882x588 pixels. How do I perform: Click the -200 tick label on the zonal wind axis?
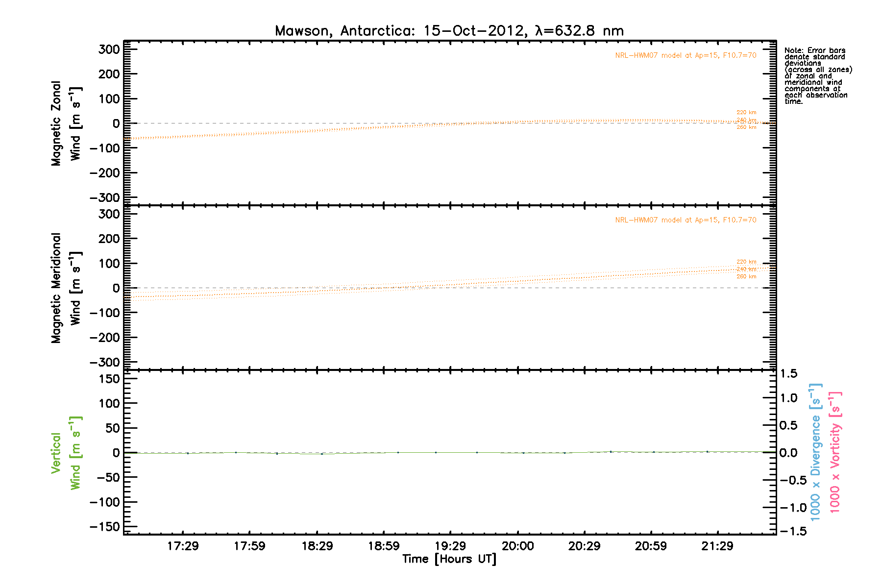pos(104,173)
